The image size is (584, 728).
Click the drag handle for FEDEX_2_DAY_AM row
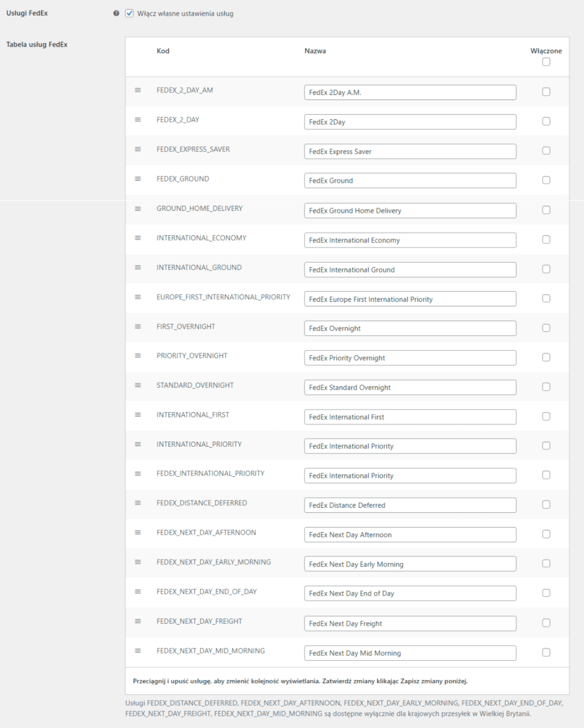138,90
